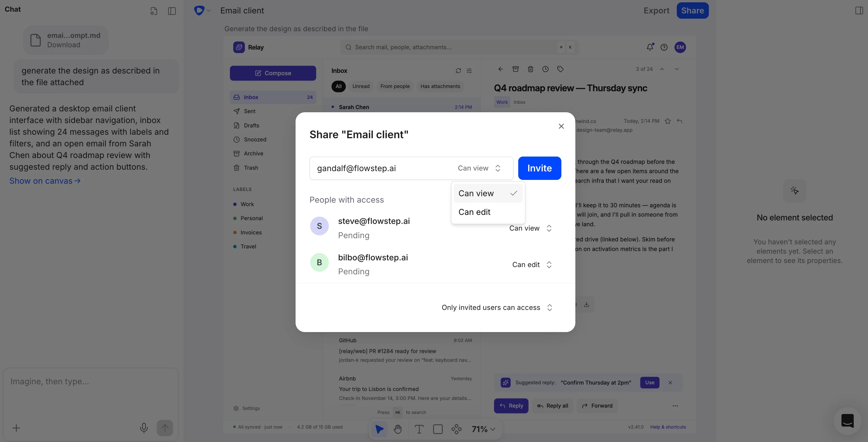Select the rectangle frame tool
Image resolution: width=868 pixels, height=442 pixels.
click(x=438, y=429)
